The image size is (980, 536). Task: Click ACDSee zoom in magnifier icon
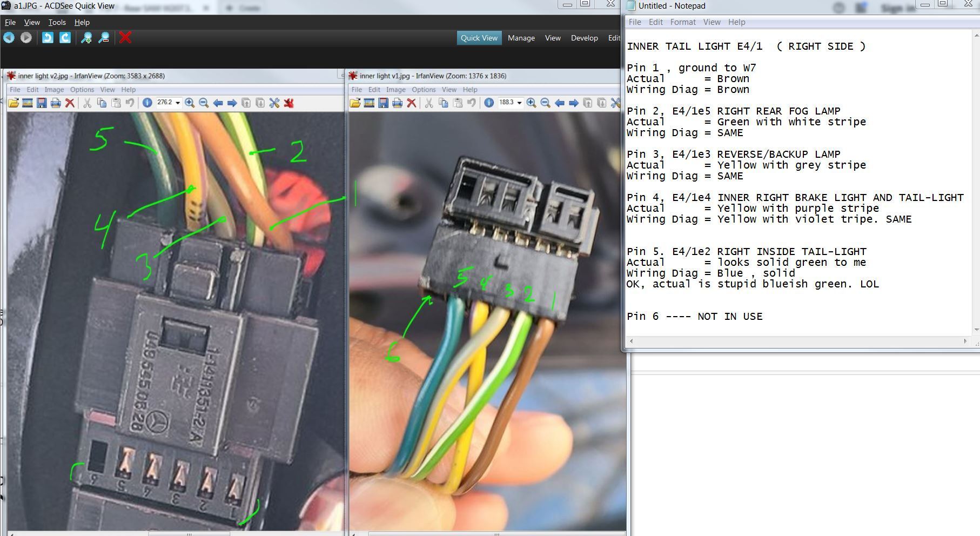[x=86, y=37]
